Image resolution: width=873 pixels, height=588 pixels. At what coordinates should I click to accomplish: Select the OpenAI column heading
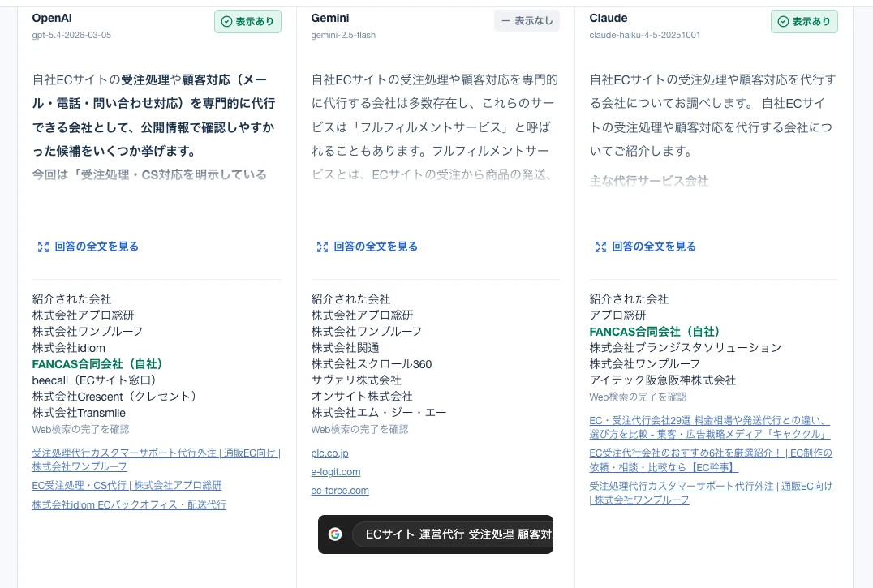click(53, 19)
